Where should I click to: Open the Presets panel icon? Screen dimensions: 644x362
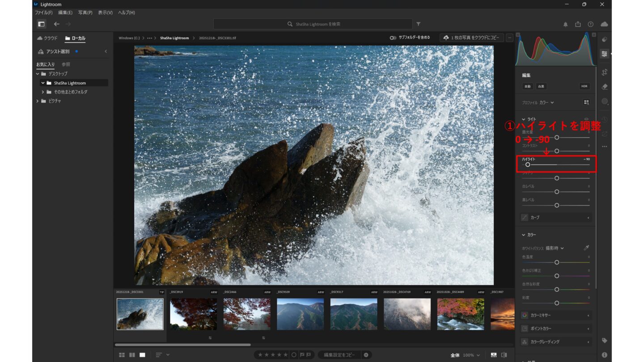605,39
